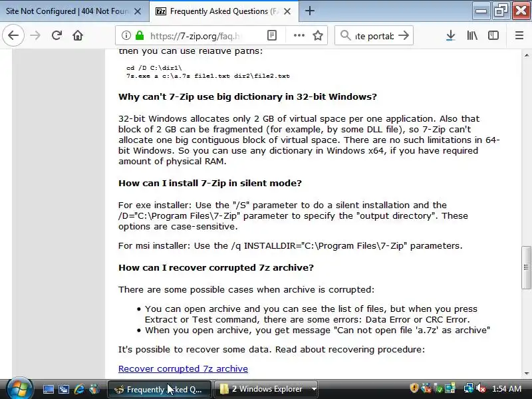Launch Internet Explorer from quick launch
The width and height of the screenshot is (532, 399).
[79, 389]
